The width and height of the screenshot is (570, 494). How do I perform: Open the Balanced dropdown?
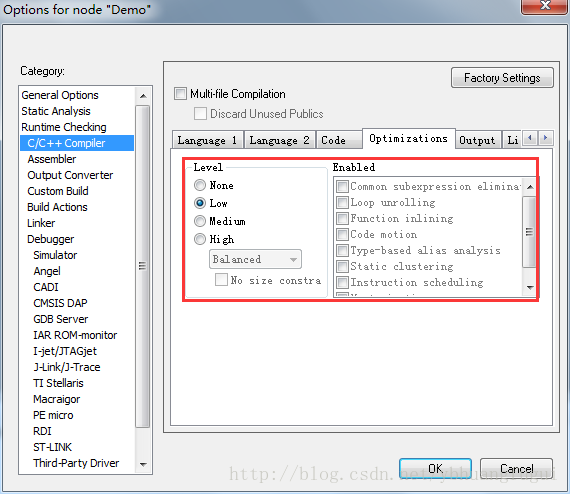(x=255, y=259)
